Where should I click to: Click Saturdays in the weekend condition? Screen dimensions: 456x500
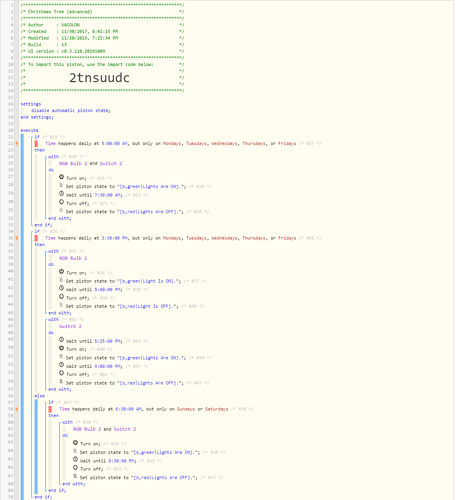pyautogui.click(x=216, y=409)
